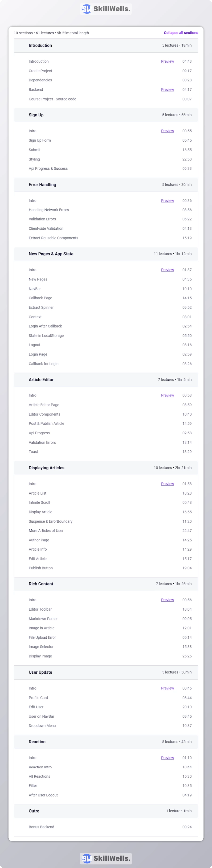Preview the Intro lecture in Article Editor section

click(167, 395)
